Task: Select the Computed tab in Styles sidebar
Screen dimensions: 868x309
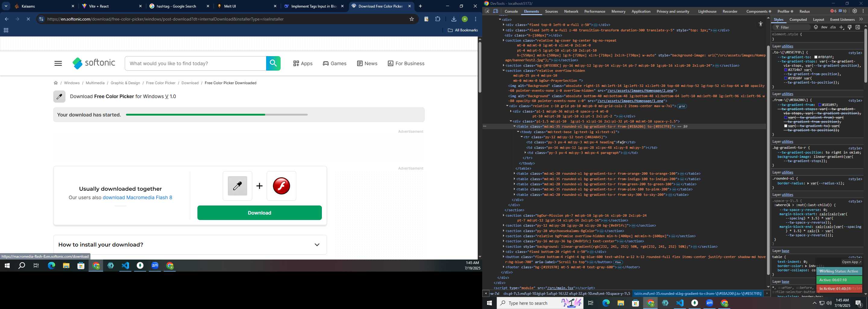Action: point(798,20)
